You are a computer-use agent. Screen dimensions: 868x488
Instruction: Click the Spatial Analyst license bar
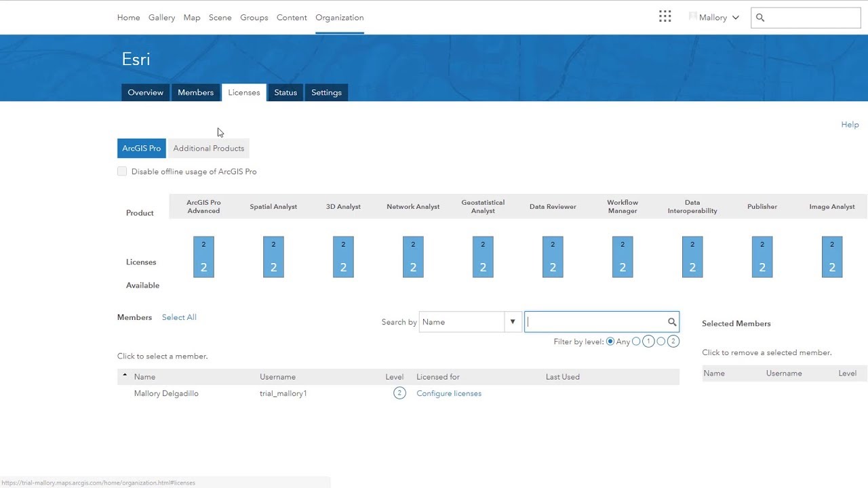pyautogui.click(x=273, y=257)
